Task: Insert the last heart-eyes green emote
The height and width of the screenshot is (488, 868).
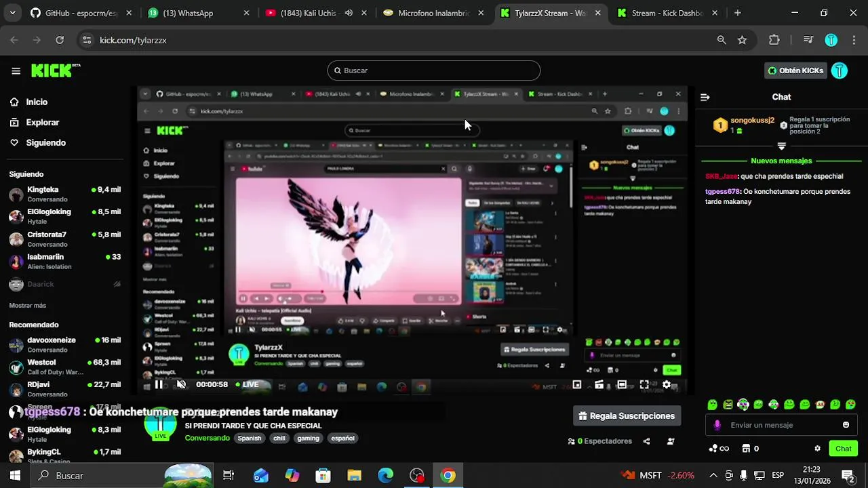Action: [850, 405]
